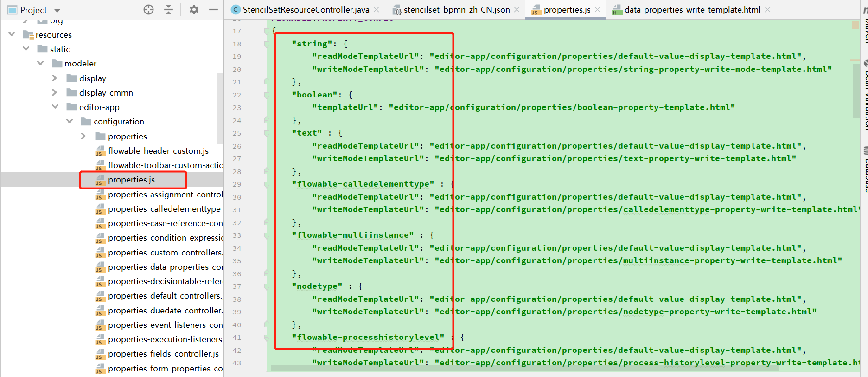Image resolution: width=868 pixels, height=377 pixels.
Task: Open properties-execution-listeners file
Action: (x=166, y=339)
